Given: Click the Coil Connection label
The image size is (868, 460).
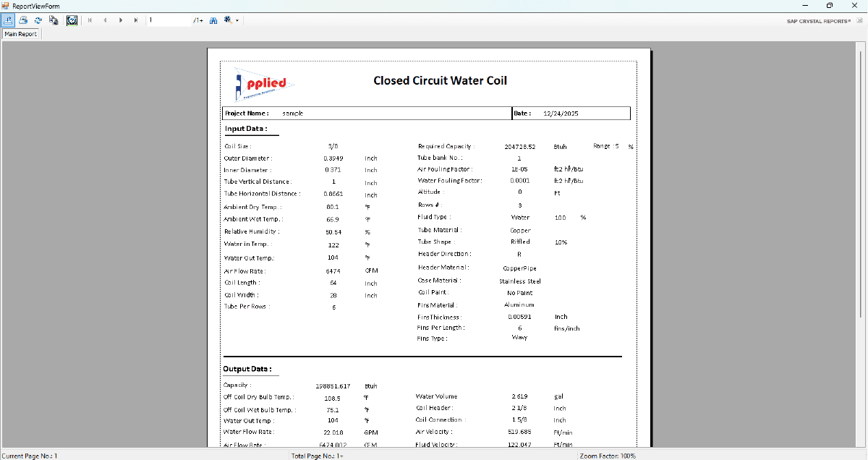Looking at the screenshot, I should pyautogui.click(x=439, y=419).
